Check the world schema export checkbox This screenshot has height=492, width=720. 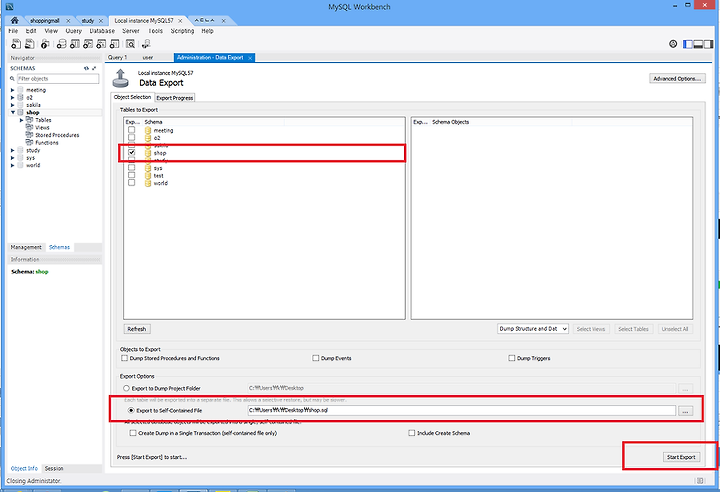[131, 183]
